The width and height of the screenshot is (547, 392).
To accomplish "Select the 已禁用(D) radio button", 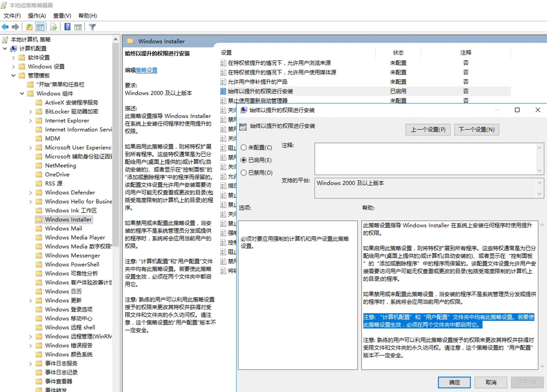I will click(x=244, y=173).
